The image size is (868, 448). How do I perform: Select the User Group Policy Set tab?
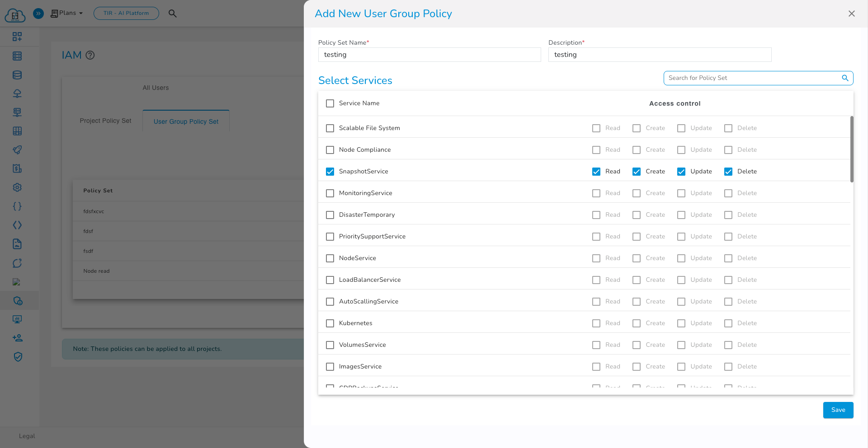point(186,121)
